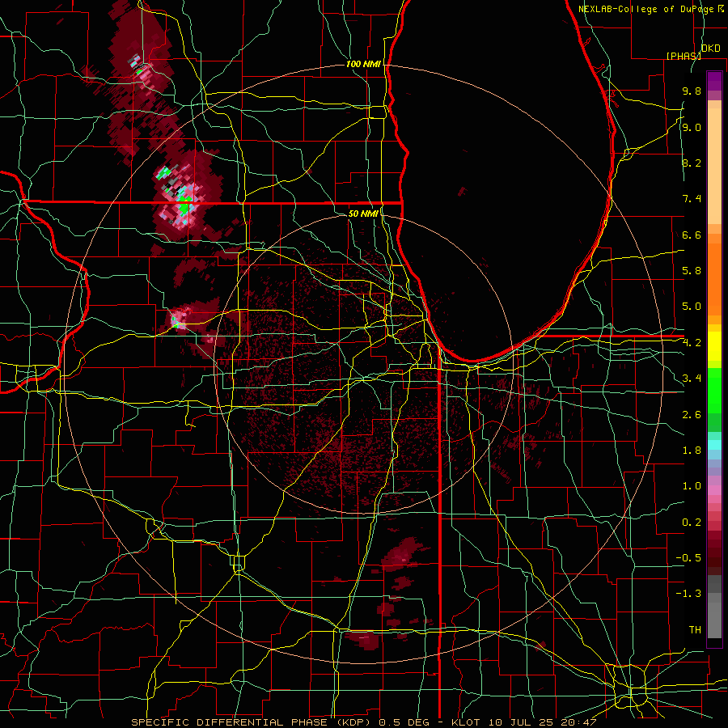Image resolution: width=728 pixels, height=728 pixels.
Task: Pick the cyan segment of the color bar
Action: [714, 445]
